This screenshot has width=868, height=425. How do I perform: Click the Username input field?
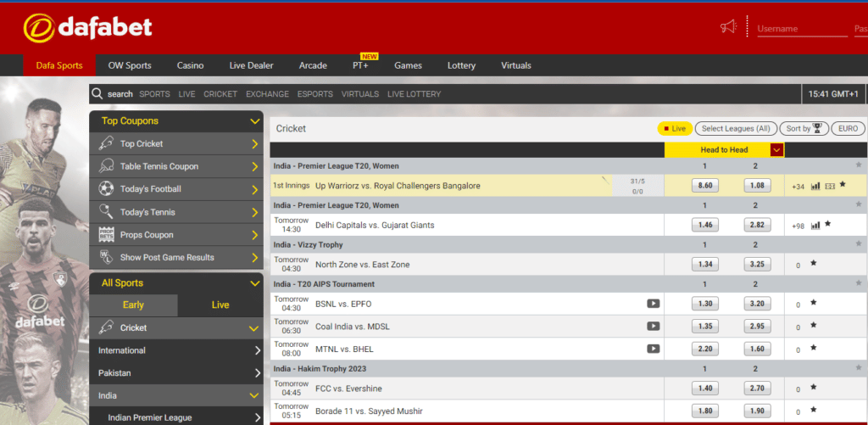tap(802, 29)
